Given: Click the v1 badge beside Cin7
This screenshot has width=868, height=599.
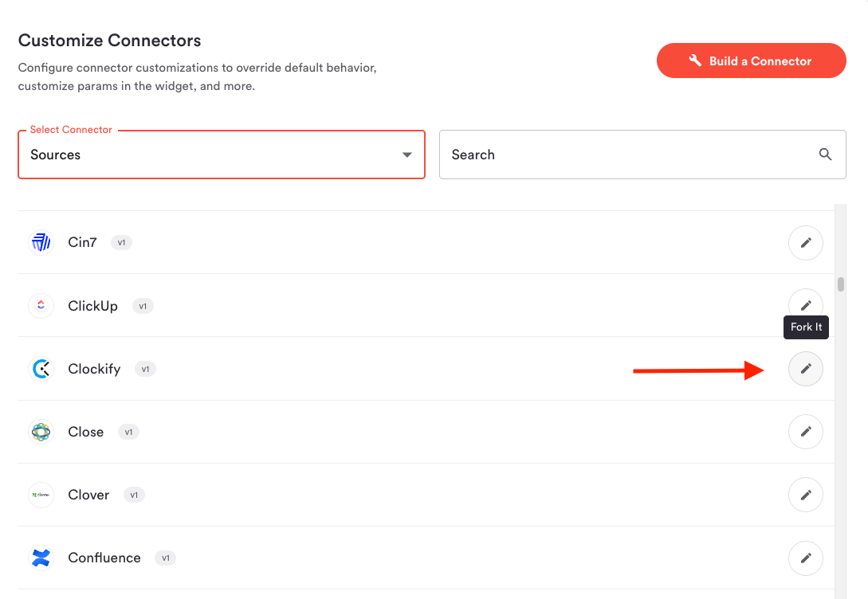Looking at the screenshot, I should [121, 243].
